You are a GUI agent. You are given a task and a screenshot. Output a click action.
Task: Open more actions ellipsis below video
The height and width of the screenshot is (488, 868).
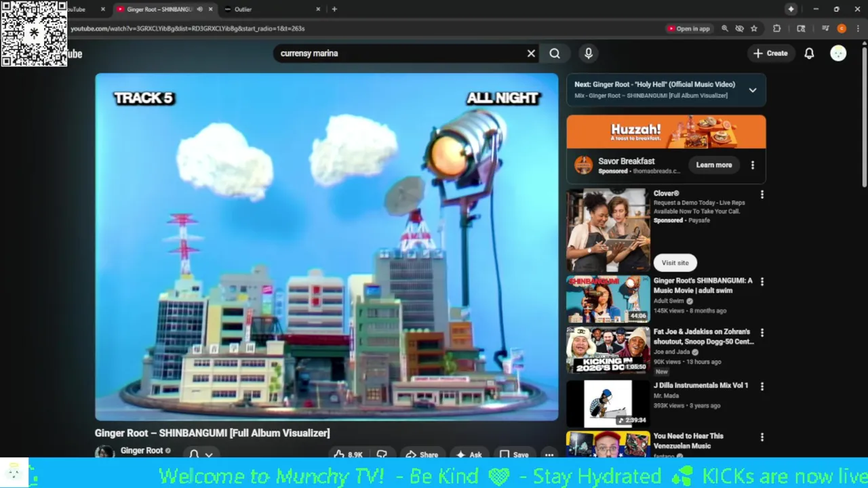(x=549, y=454)
